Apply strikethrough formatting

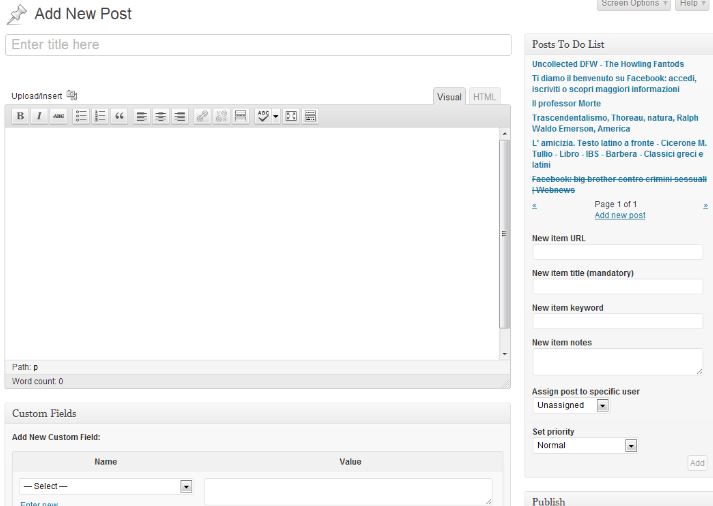pos(58,116)
